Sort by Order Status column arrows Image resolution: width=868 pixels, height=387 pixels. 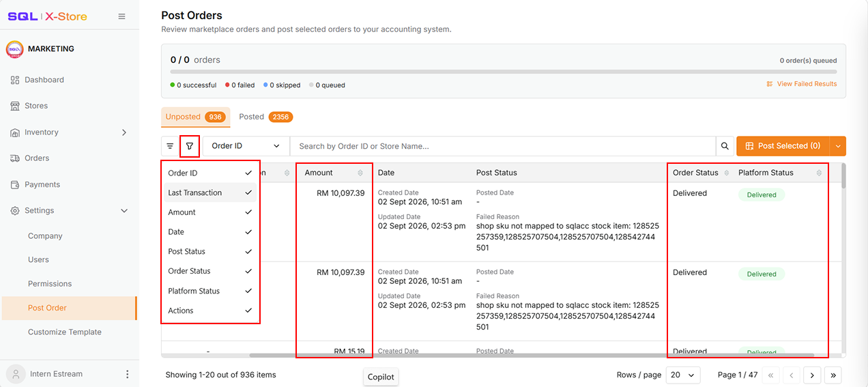point(727,173)
